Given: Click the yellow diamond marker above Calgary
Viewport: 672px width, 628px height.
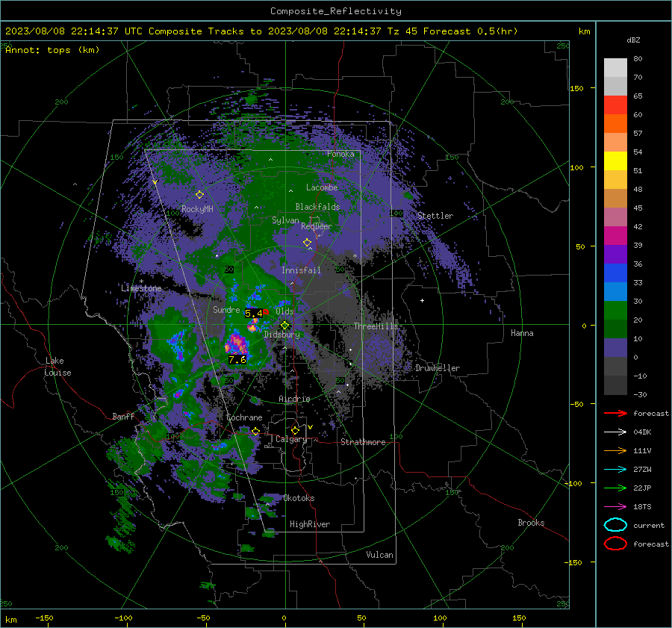Looking at the screenshot, I should [295, 430].
